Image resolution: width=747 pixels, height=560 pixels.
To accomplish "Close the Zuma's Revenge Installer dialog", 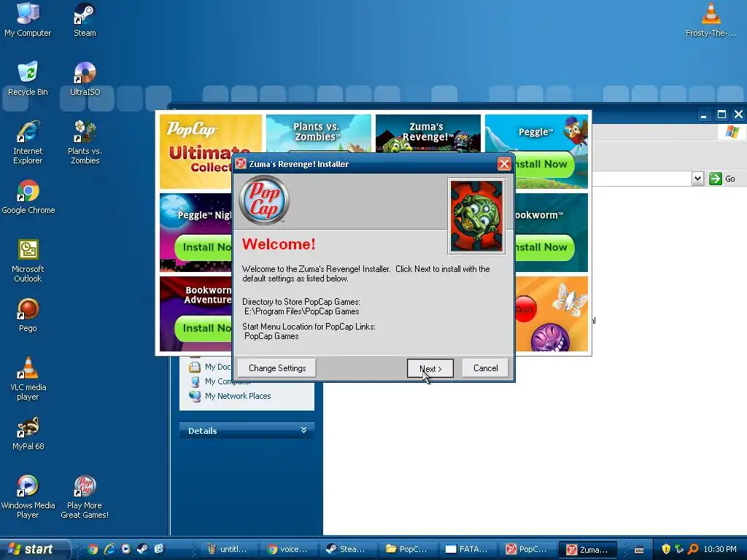I will coord(504,164).
